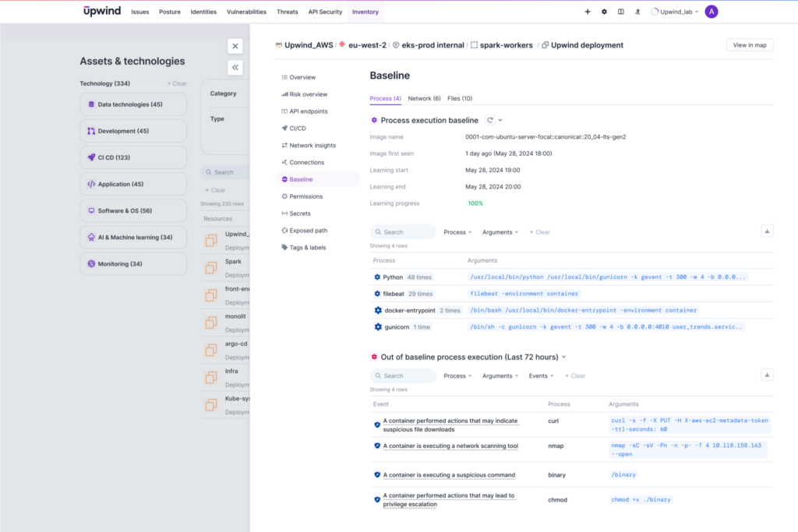Open the Upwind_lab organization dropdown
Image resolution: width=798 pixels, height=532 pixels.
tap(675, 12)
